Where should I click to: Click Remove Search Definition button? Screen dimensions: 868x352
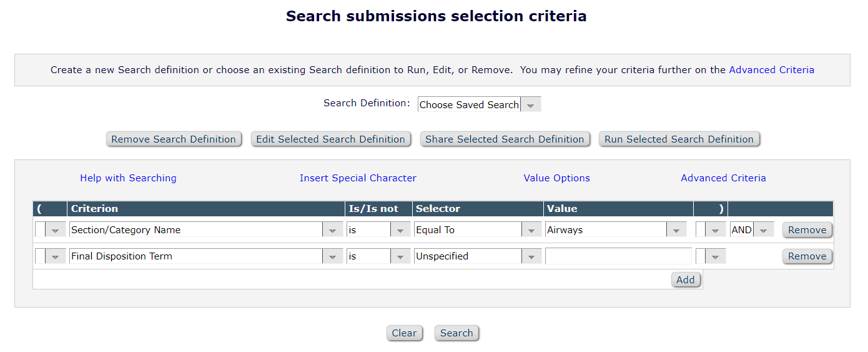tap(174, 139)
